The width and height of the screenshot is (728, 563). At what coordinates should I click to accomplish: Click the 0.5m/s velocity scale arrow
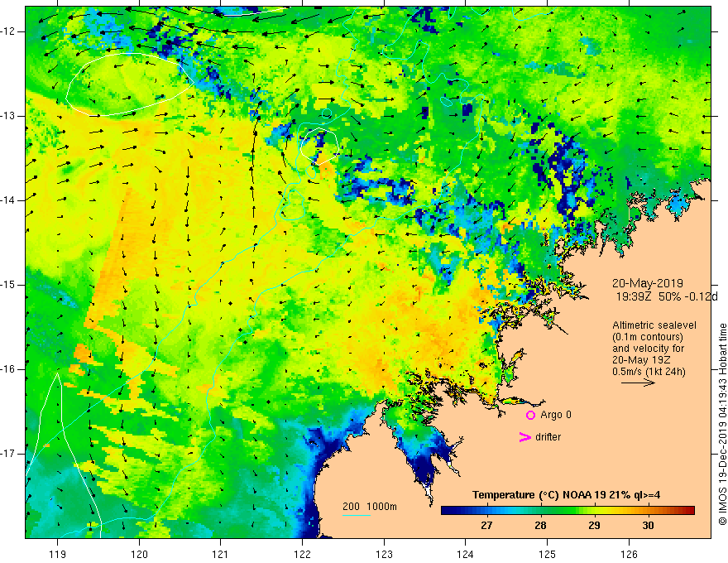[638, 383]
